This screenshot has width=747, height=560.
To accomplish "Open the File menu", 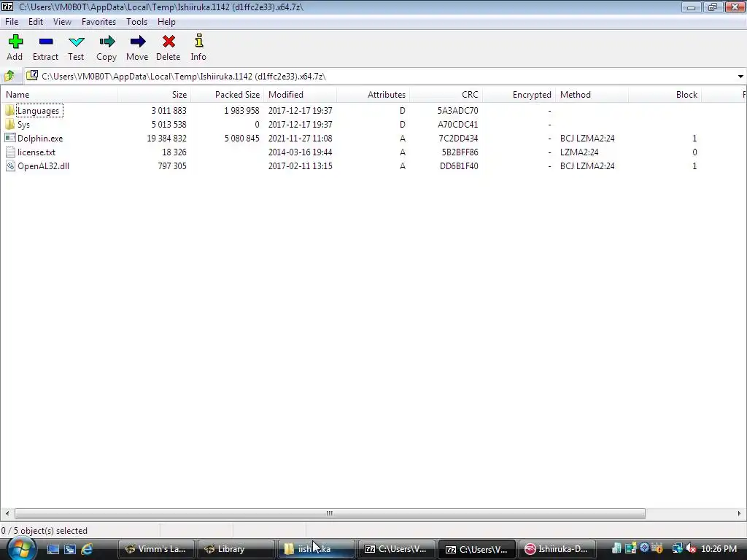I will click(12, 21).
